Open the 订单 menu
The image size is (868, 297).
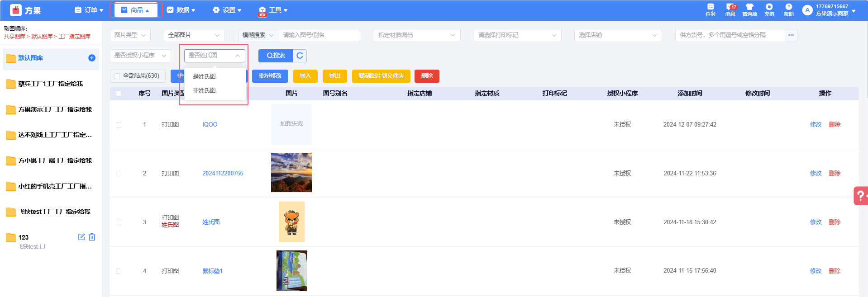tap(89, 10)
